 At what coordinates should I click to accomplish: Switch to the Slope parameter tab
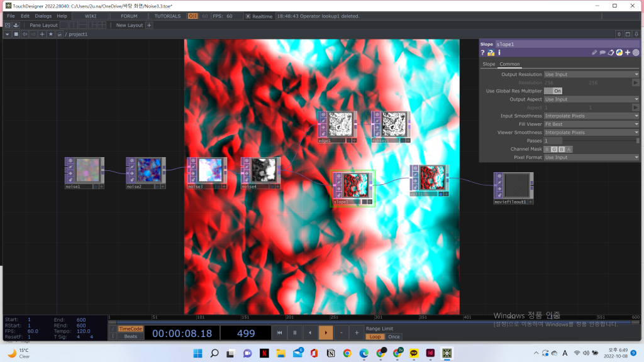489,64
